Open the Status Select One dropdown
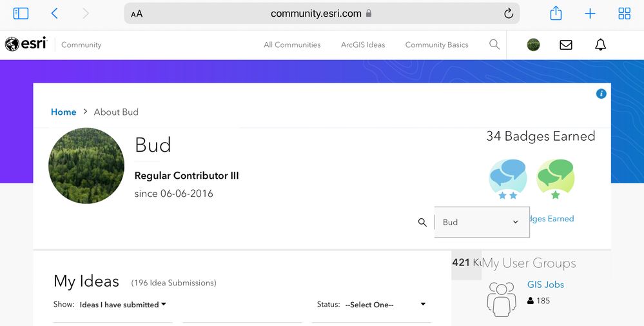Viewport: 644px width, 326px height. point(385,305)
